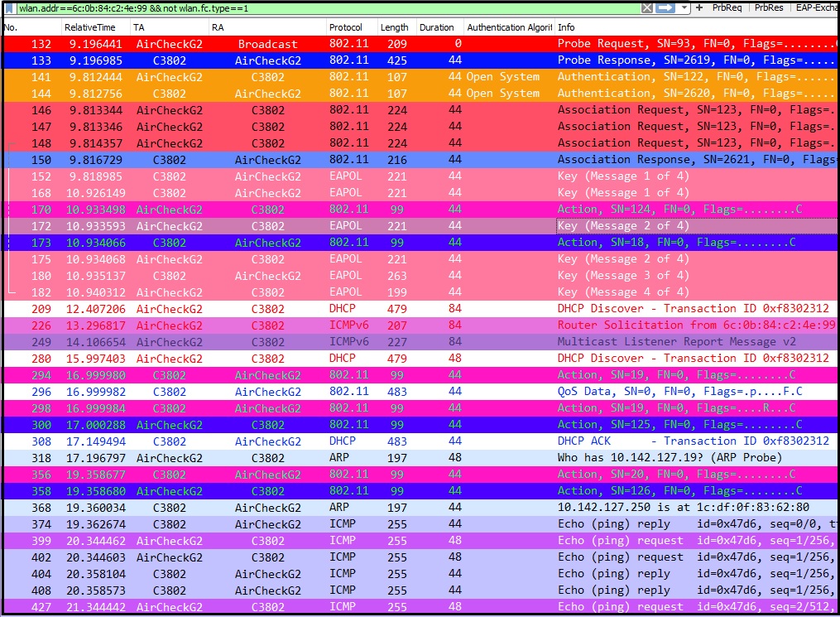
Task: Select packet 144 Authentication SN=2620 row
Action: click(x=420, y=94)
